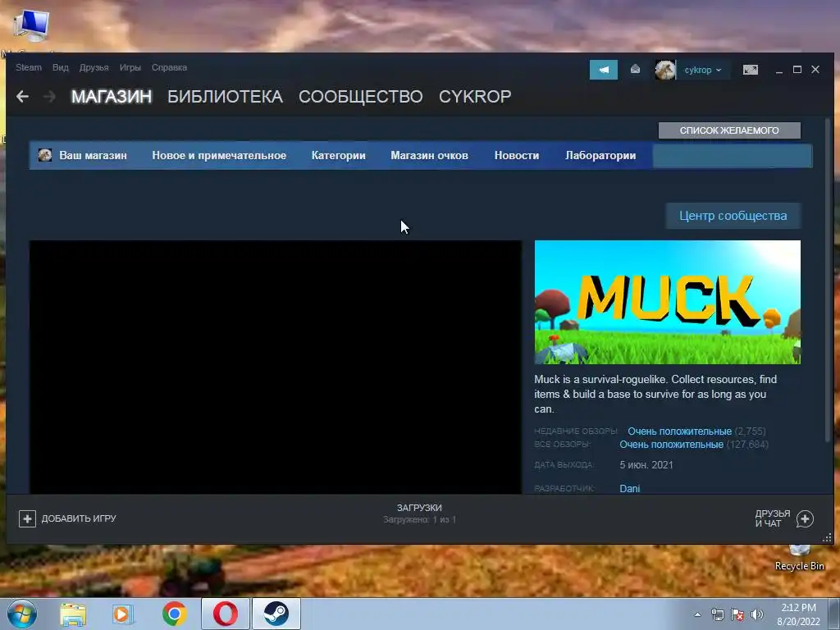Grab the window resize grip corner

pos(827,537)
